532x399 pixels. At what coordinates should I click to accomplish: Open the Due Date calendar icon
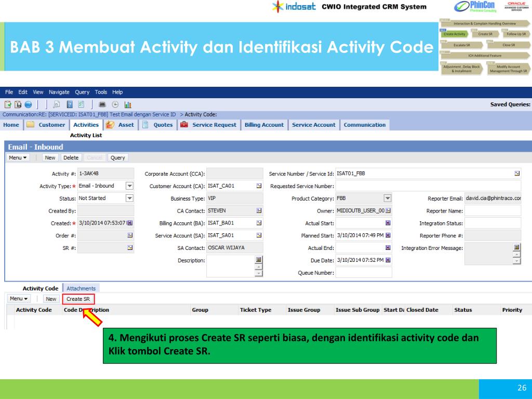tap(388, 260)
